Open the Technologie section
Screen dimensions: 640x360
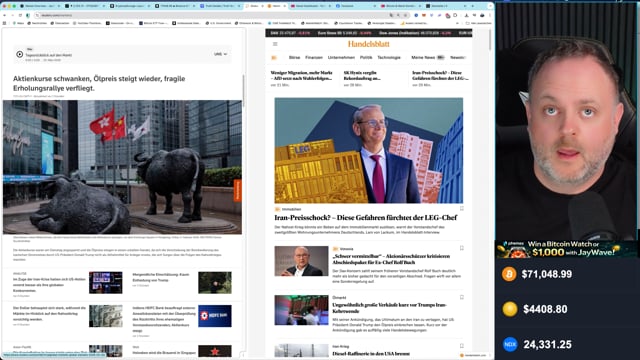pos(389,58)
